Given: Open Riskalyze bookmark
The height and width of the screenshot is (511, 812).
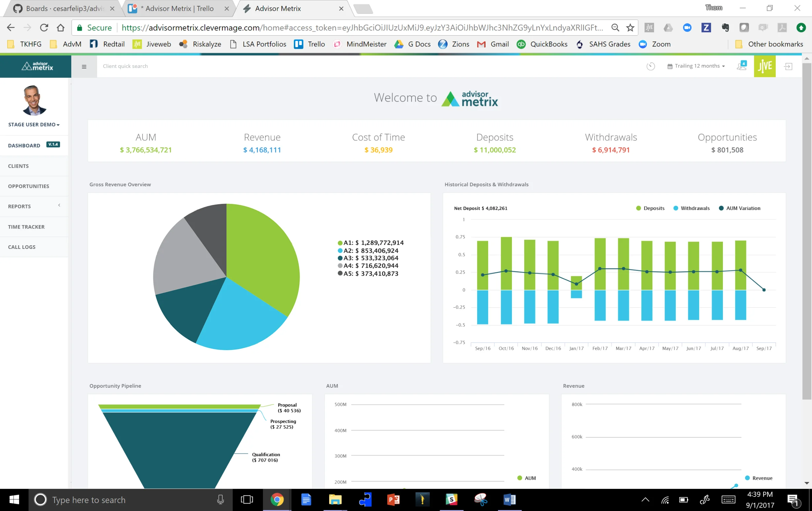Looking at the screenshot, I should 200,44.
